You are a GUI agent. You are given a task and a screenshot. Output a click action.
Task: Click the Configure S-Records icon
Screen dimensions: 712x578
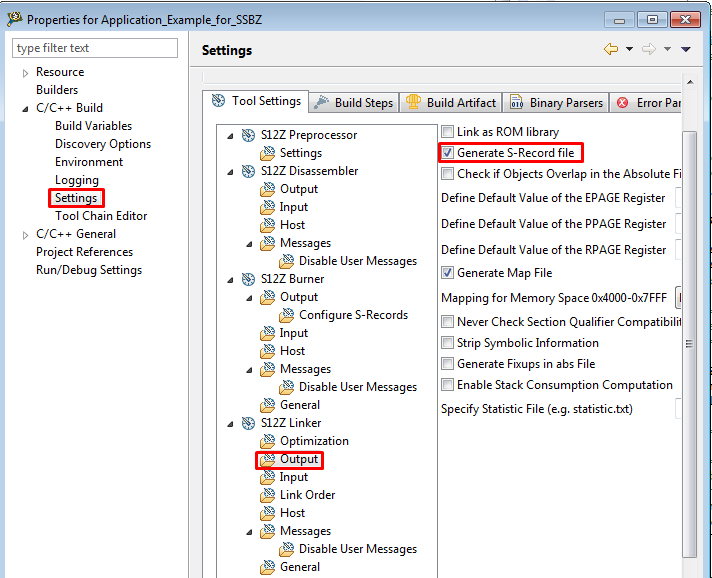click(287, 315)
